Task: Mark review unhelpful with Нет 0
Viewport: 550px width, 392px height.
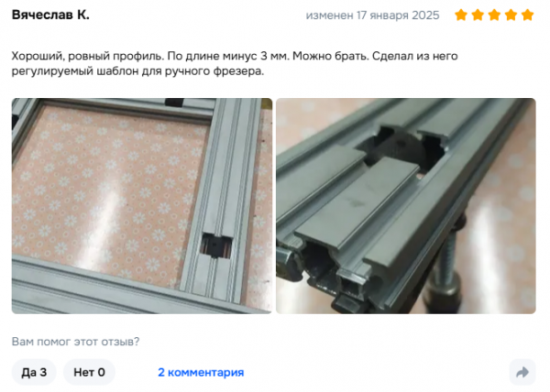Action: coord(89,372)
